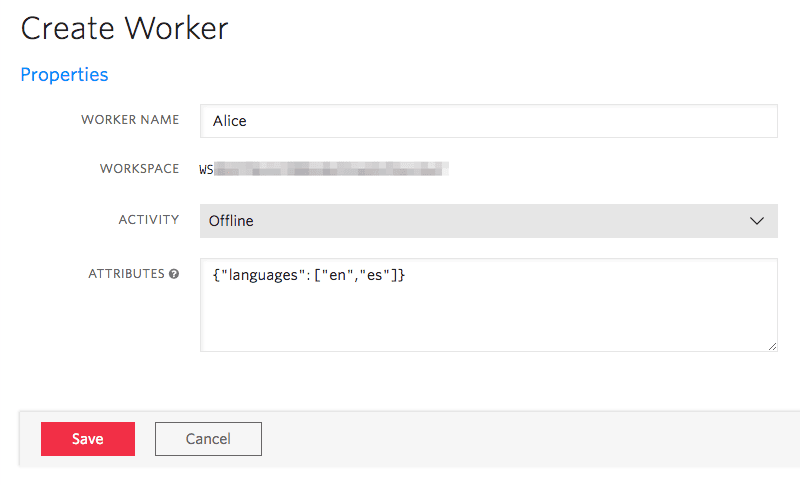Viewport: 800px width, 485px height.
Task: Click empty space below the Attributes JSON line
Action: tap(488, 322)
